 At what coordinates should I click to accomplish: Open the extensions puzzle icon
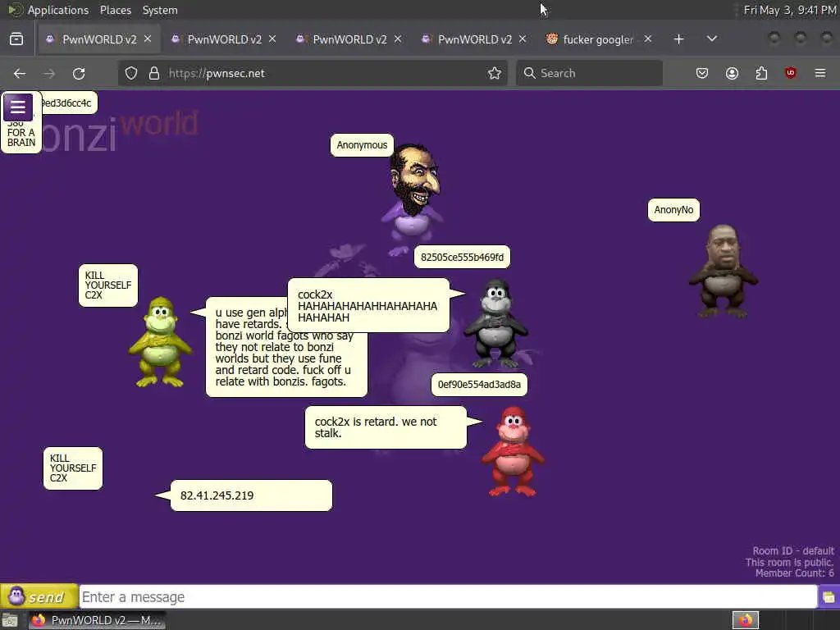coord(761,73)
